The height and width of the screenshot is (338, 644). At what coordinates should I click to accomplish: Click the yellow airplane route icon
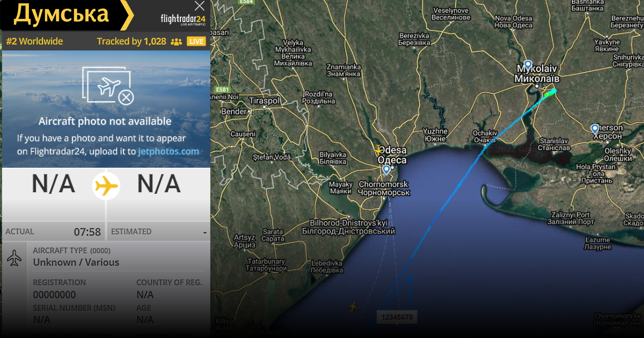pyautogui.click(x=106, y=186)
